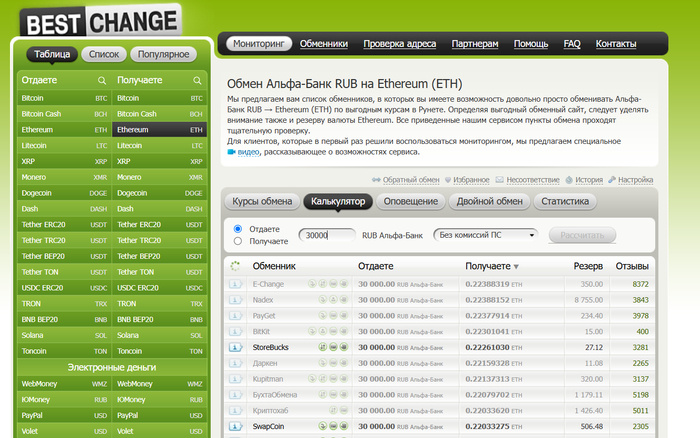Screen dimensions: 700x438
Task: Open reviews count 3281 for StoreBucks
Action: (x=640, y=347)
